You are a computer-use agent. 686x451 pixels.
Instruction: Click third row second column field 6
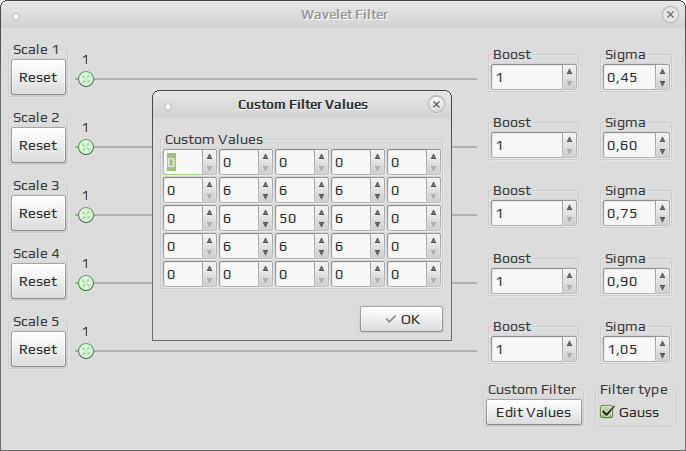(239, 218)
